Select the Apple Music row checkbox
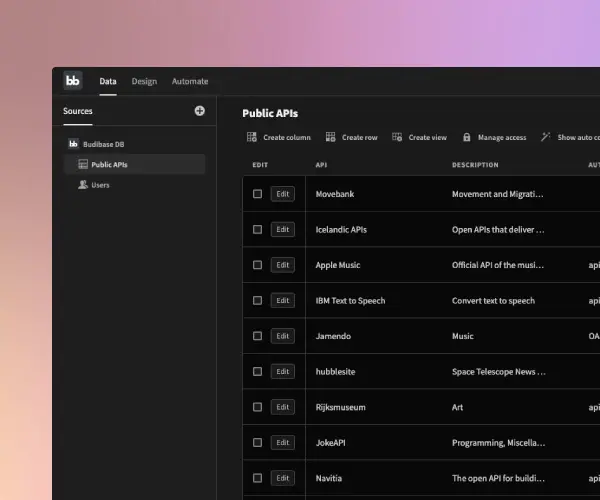The width and height of the screenshot is (600, 500). point(257,265)
